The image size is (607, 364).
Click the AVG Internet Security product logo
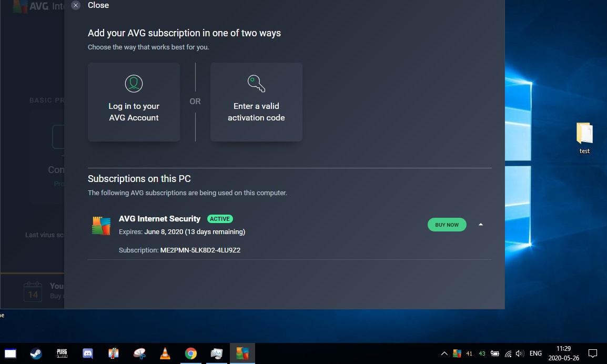(x=101, y=226)
